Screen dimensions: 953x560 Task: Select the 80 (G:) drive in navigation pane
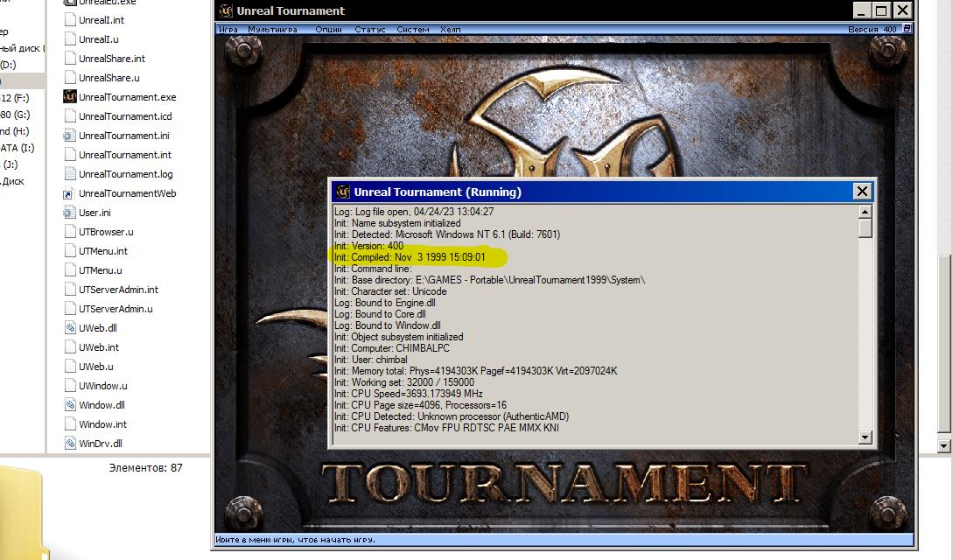[15, 114]
